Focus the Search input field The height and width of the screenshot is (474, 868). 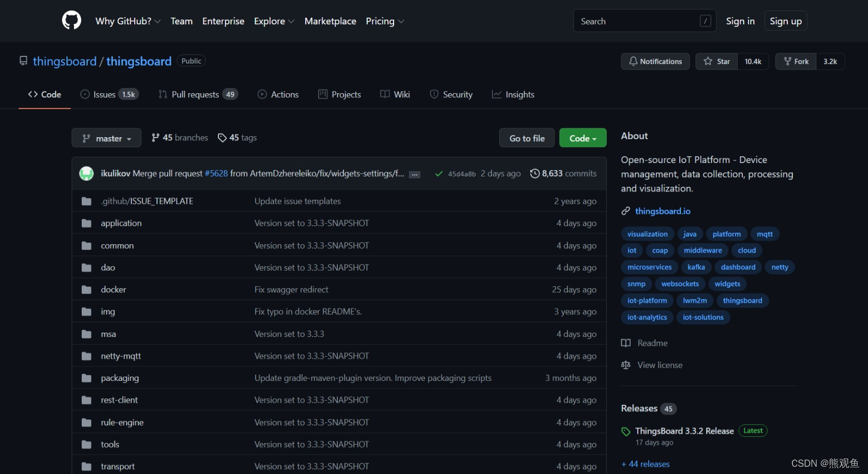(x=637, y=21)
